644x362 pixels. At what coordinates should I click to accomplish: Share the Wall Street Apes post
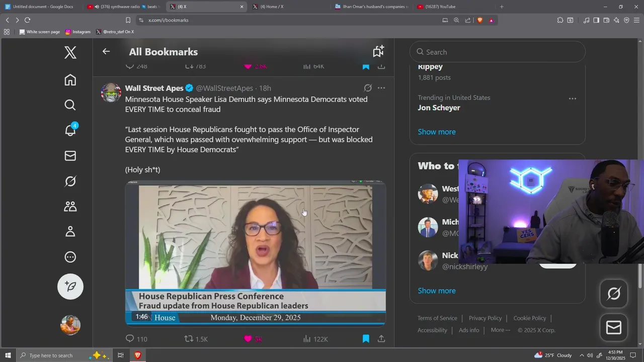click(x=381, y=339)
